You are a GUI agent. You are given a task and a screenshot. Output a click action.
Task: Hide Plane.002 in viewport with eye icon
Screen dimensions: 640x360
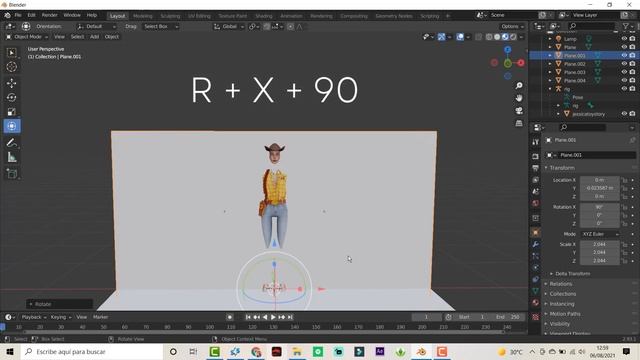[x=624, y=64]
